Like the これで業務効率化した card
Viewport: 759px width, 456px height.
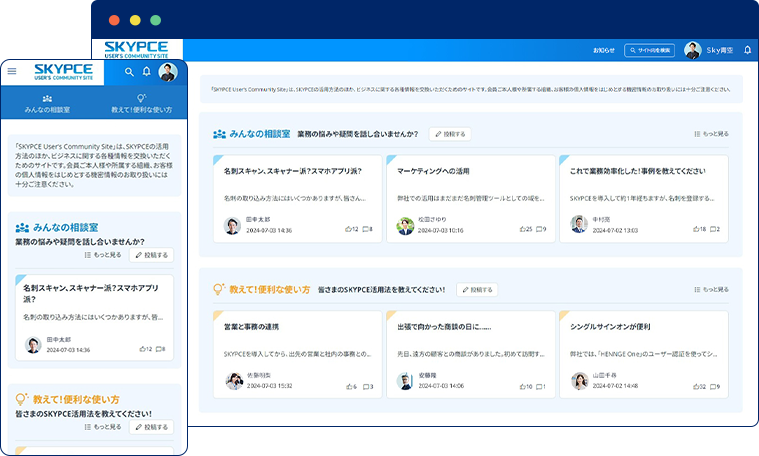coord(699,229)
